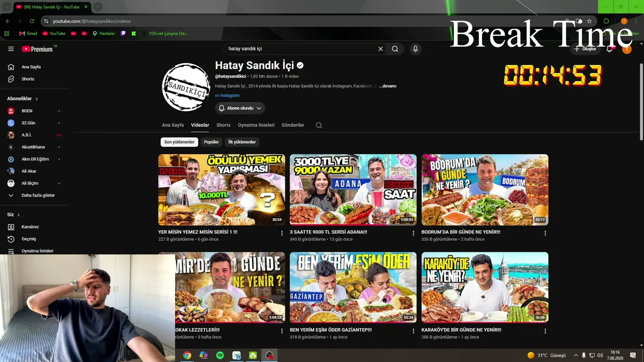Open options for YER MİSİN YEMEZ MİSİN video
Image resolution: width=644 pixels, height=362 pixels.
pos(282,233)
